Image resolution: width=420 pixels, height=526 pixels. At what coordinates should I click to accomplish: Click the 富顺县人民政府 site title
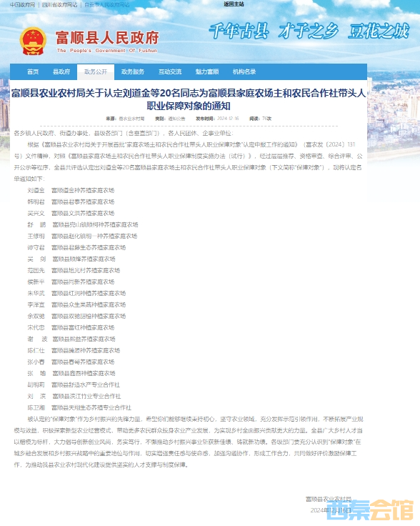(x=107, y=37)
